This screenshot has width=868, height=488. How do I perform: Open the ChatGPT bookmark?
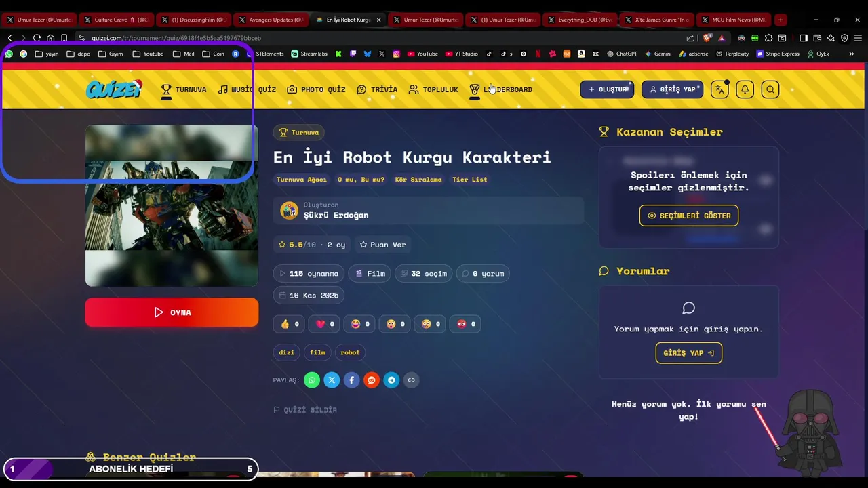623,54
